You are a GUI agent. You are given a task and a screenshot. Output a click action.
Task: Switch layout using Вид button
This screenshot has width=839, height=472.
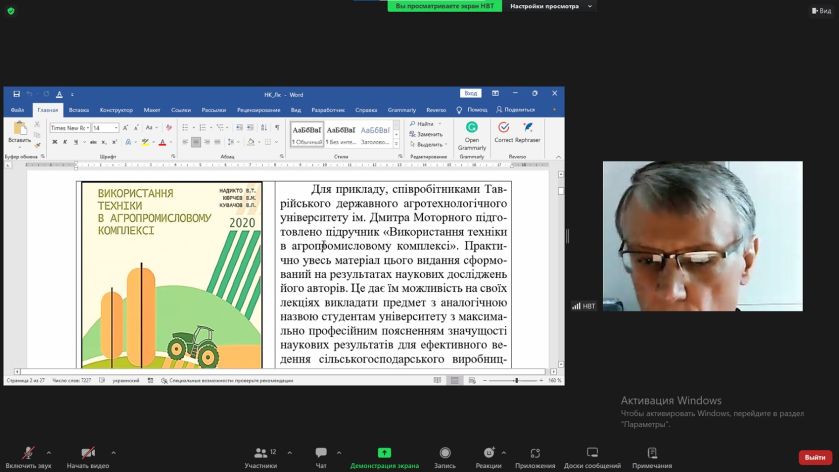coord(820,10)
